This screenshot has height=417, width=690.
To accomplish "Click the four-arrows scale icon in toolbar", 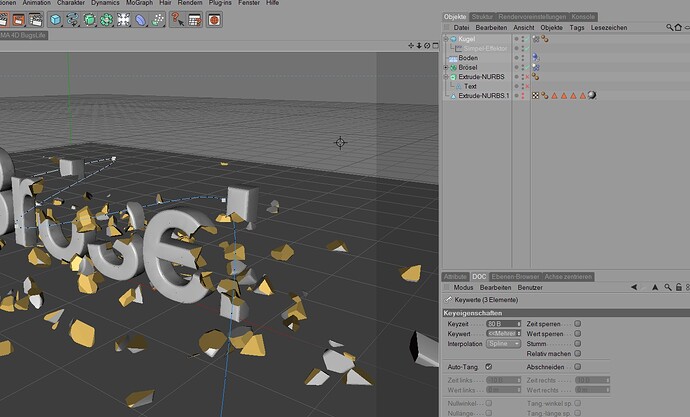I will tap(124, 20).
